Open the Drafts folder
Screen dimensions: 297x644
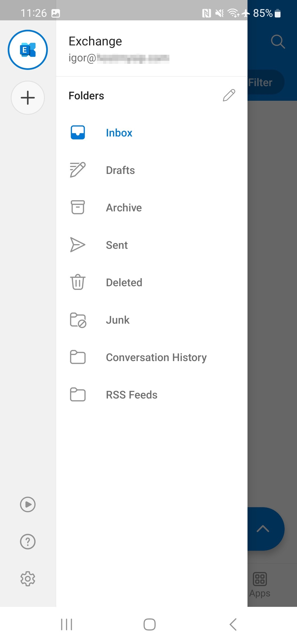(120, 170)
